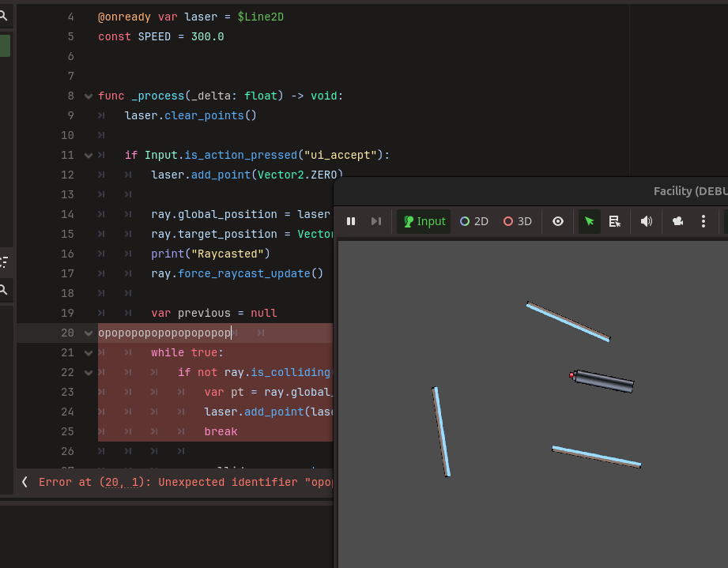Click the chevron left of error message
Screen dimensions: 728x568
[25, 482]
